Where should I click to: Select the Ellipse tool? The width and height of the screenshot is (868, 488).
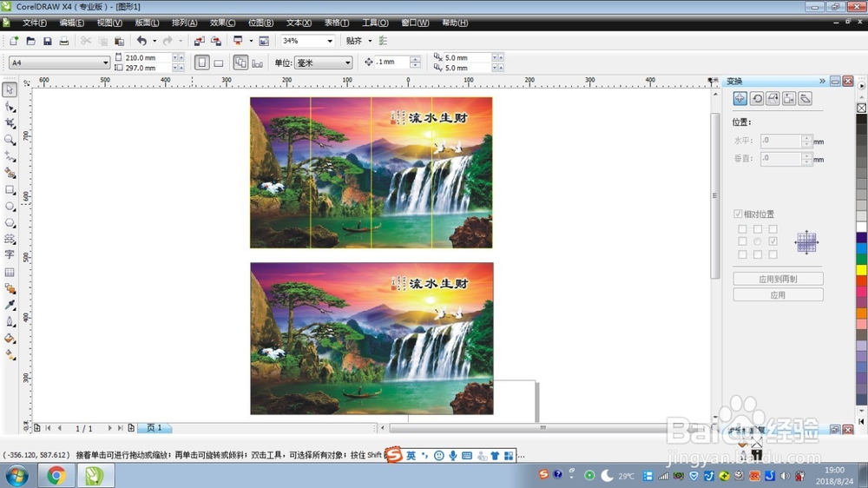click(10, 206)
